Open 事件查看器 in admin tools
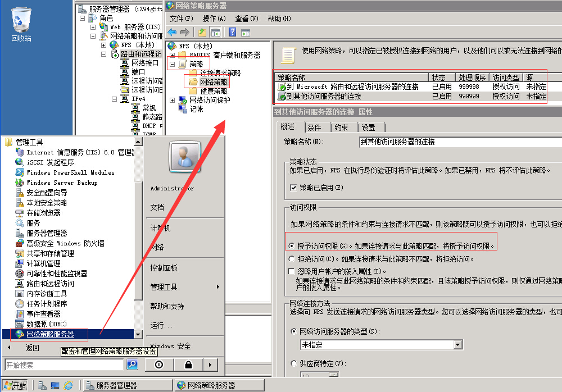The height and width of the screenshot is (392, 562). coord(38,314)
